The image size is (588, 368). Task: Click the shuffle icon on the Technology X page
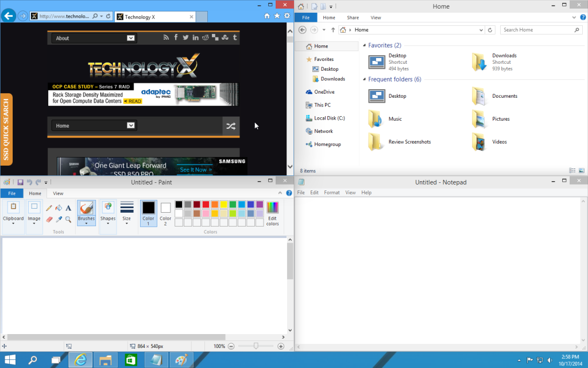click(x=231, y=126)
